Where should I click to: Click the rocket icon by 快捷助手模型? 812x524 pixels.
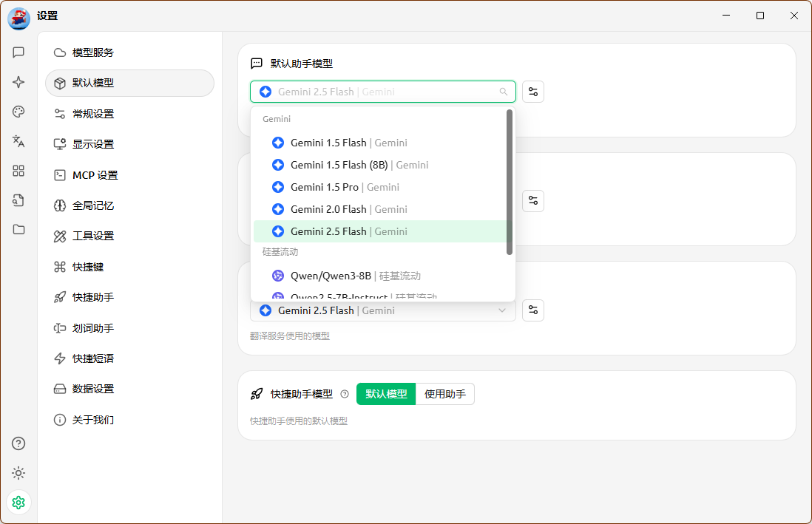coord(257,394)
